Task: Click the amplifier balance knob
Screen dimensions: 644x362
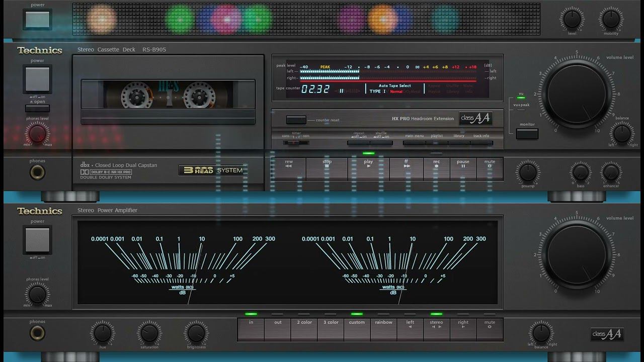Action: 541,333
